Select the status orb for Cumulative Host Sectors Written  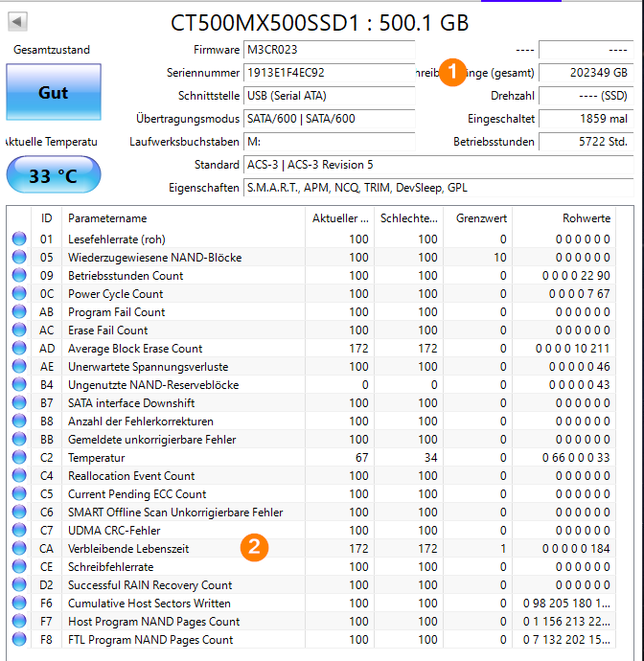19,603
